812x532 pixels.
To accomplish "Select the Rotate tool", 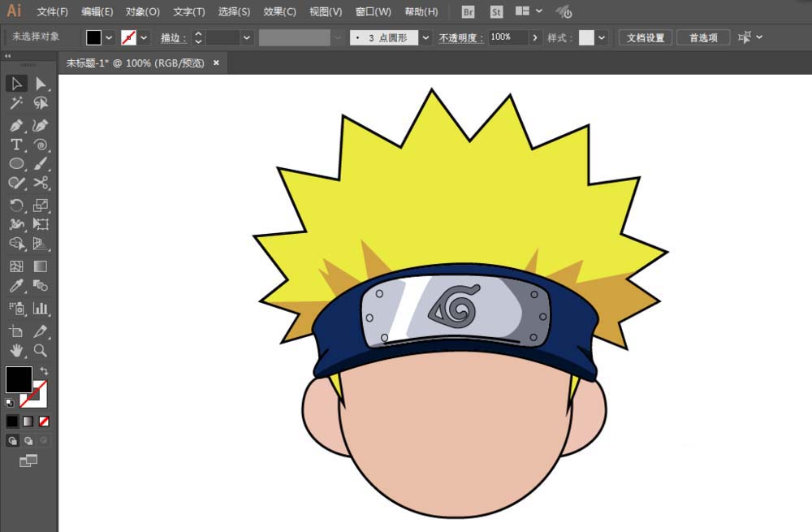I will point(16,205).
